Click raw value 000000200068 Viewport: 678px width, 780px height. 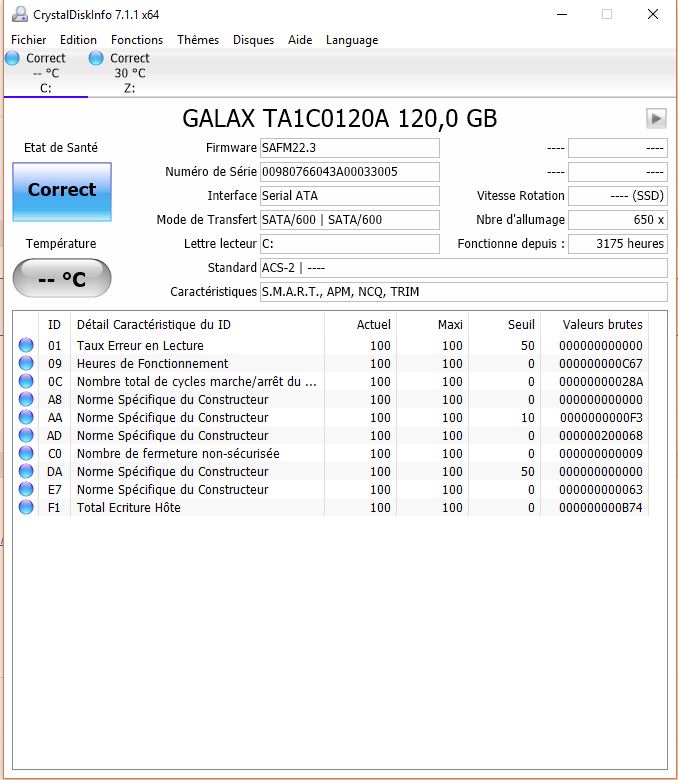(x=600, y=435)
